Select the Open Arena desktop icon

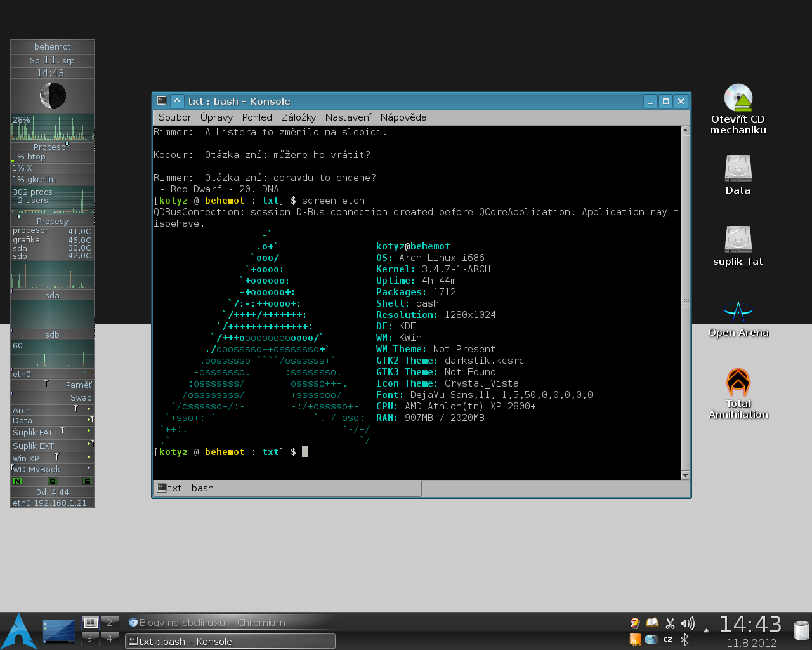[738, 319]
